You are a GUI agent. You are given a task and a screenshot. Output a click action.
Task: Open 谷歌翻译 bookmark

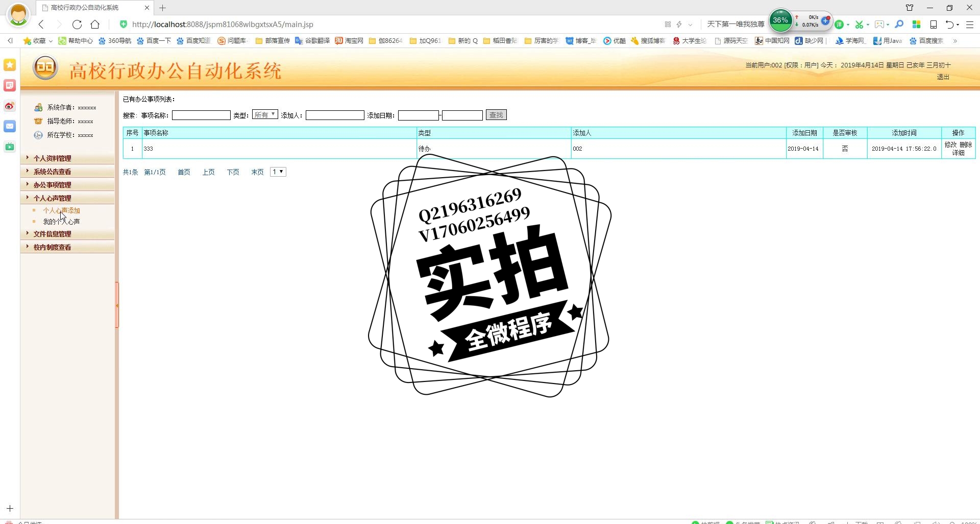click(x=312, y=40)
